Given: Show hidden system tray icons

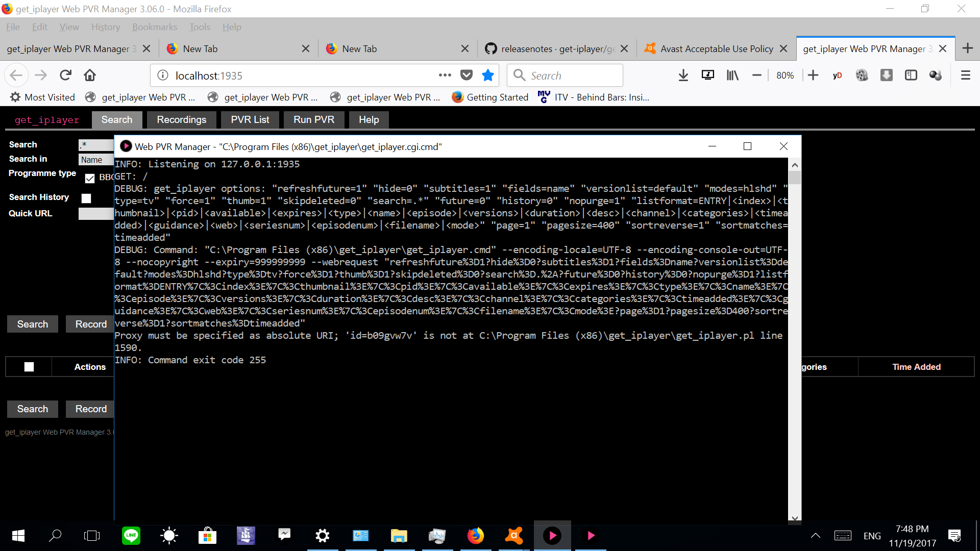Looking at the screenshot, I should (815, 536).
